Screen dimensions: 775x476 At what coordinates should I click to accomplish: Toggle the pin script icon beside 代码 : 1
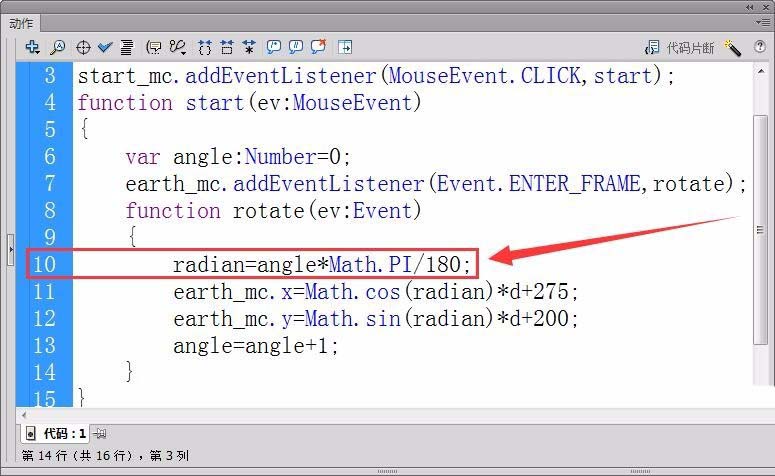point(100,434)
